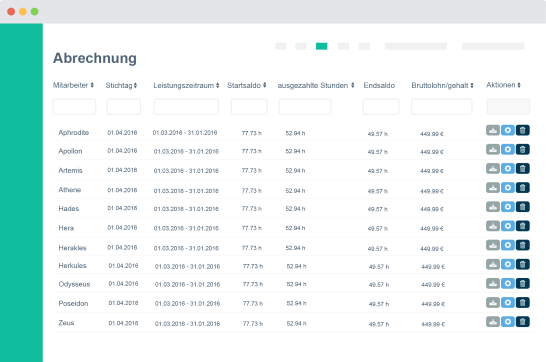Open gear settings in Hera row
Screen dimensions: 546x362
coord(508,226)
